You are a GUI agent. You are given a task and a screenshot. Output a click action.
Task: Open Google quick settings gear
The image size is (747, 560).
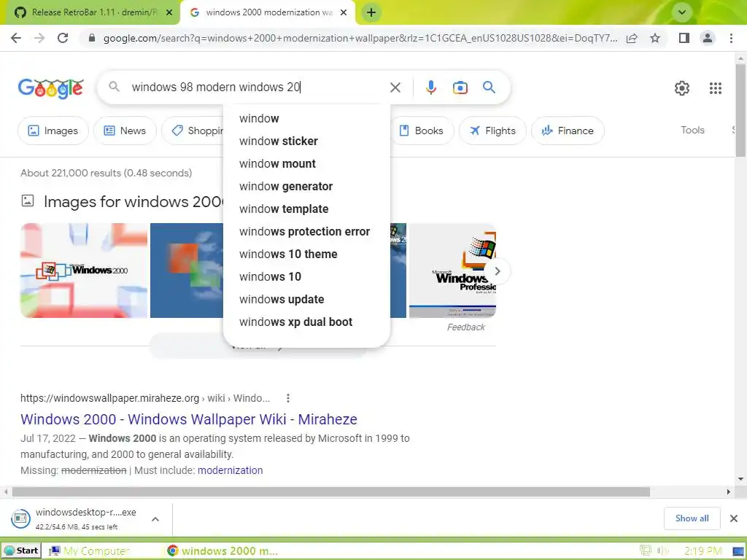(x=682, y=88)
